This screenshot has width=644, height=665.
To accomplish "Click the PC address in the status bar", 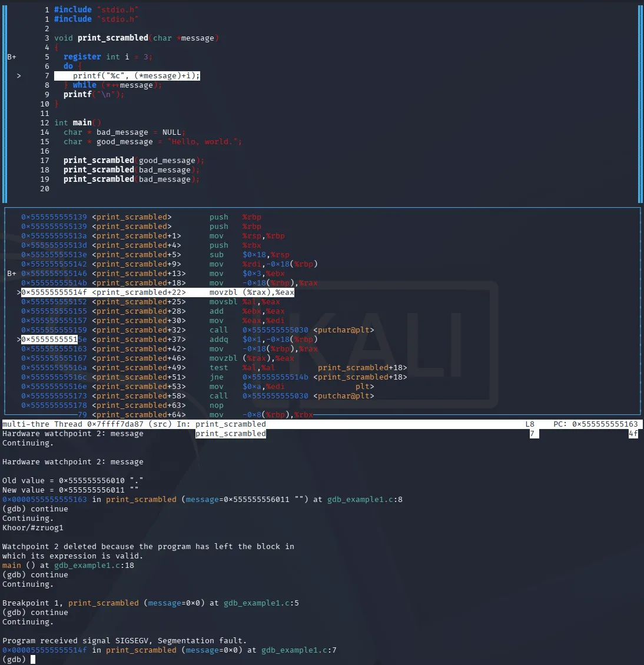I will (605, 424).
